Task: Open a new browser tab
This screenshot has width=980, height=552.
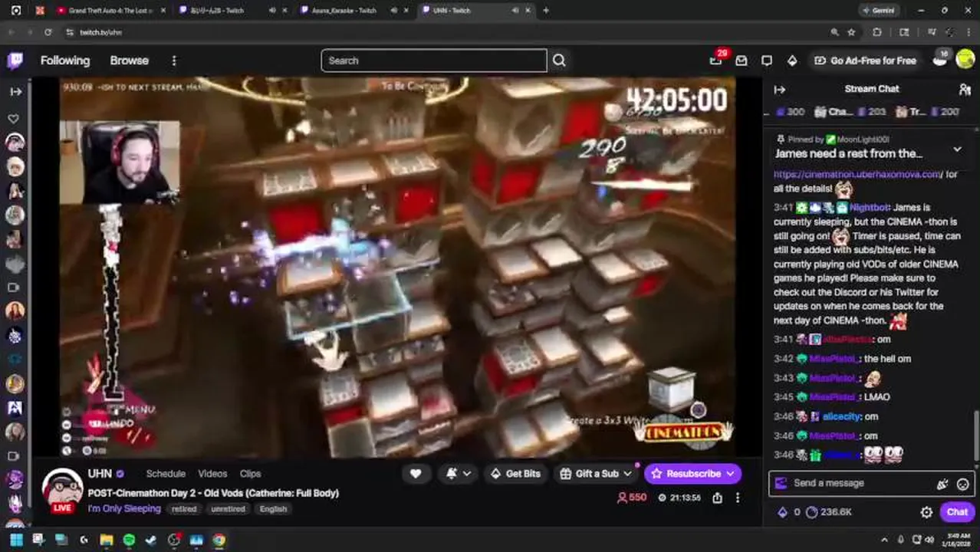Action: click(x=546, y=11)
